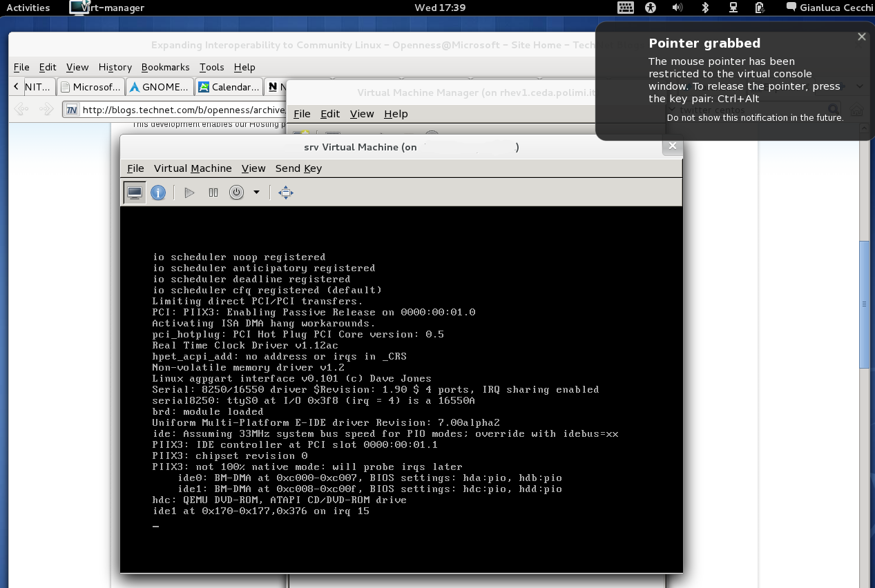Viewport: 875px width, 588px height.
Task: Open File menu in srv Virtual Machine window
Action: pyautogui.click(x=135, y=168)
